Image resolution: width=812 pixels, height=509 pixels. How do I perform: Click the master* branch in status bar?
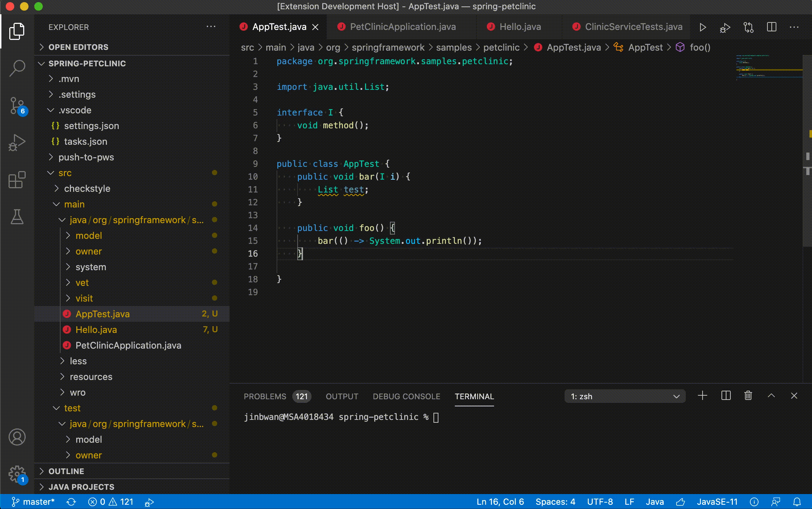(x=34, y=502)
